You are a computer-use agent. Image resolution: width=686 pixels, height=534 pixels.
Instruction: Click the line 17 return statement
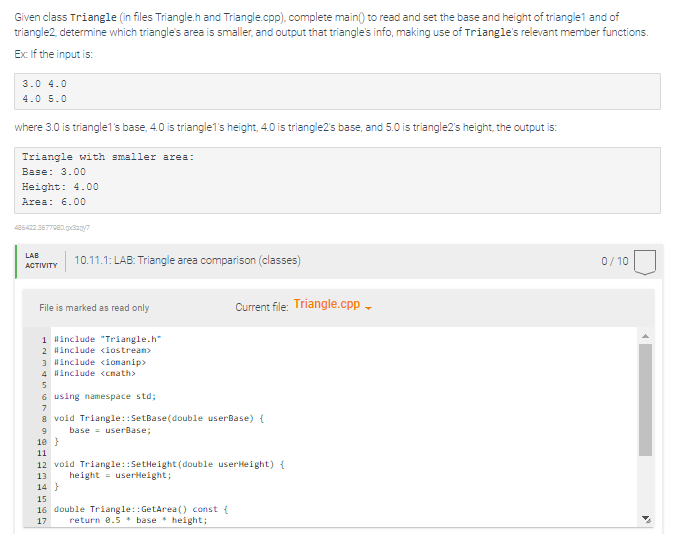(138, 520)
